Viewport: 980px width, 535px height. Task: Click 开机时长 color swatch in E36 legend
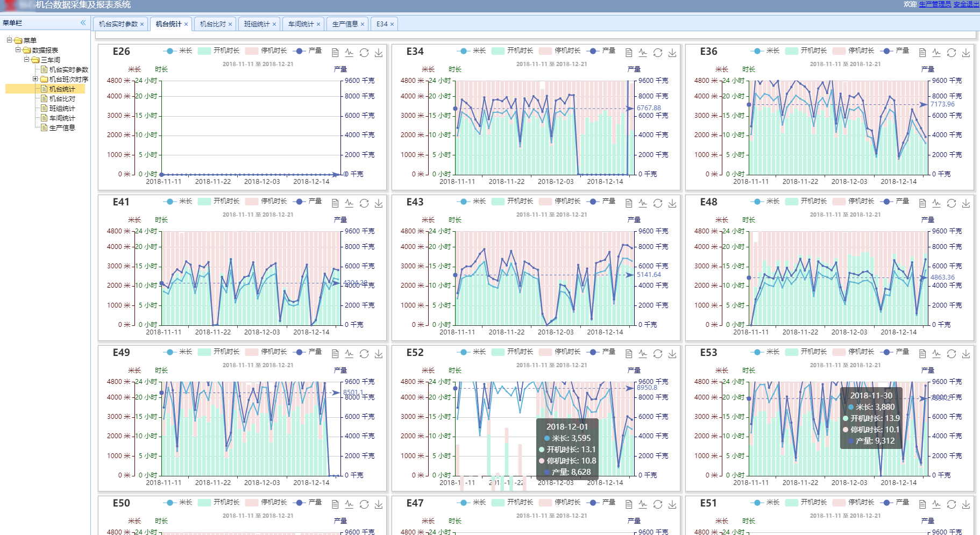click(x=791, y=51)
